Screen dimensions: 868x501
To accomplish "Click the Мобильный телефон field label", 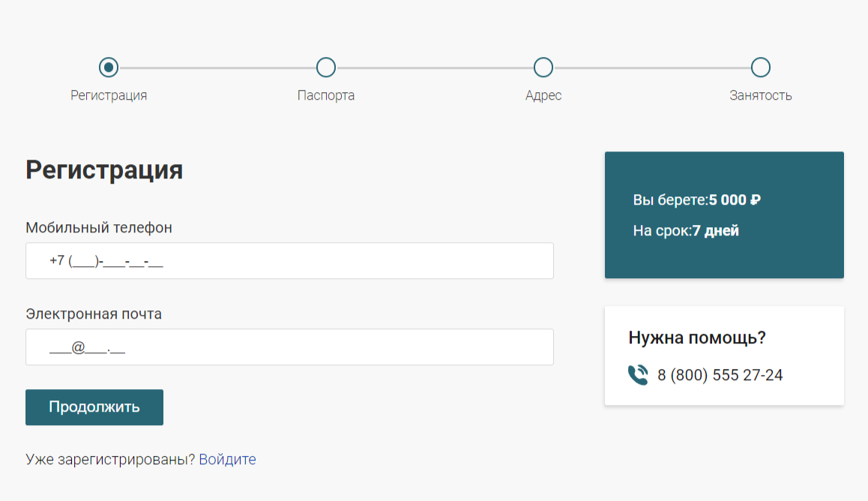I will point(99,227).
